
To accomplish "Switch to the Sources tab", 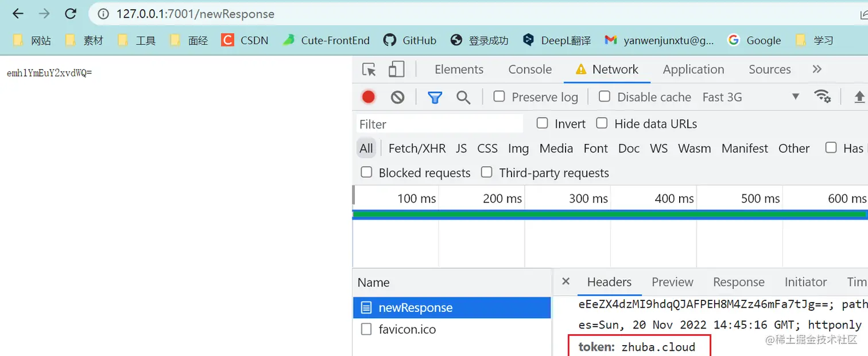I will coord(769,69).
